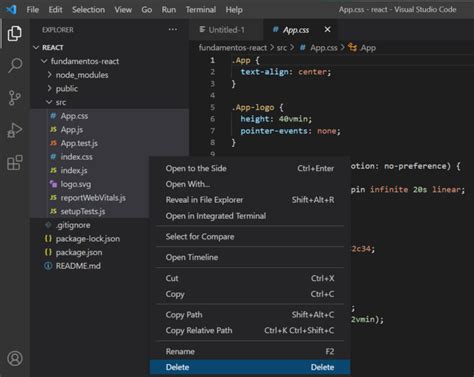Open the Search view in activity bar
The image size is (474, 377).
click(x=15, y=65)
